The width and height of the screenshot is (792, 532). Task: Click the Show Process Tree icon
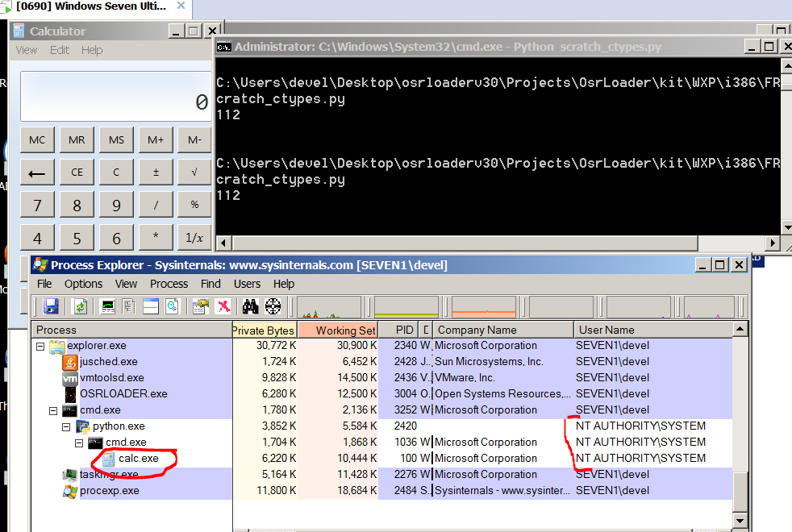click(x=129, y=306)
